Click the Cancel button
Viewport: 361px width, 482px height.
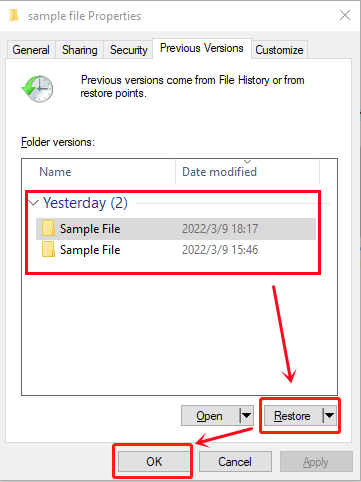(235, 462)
